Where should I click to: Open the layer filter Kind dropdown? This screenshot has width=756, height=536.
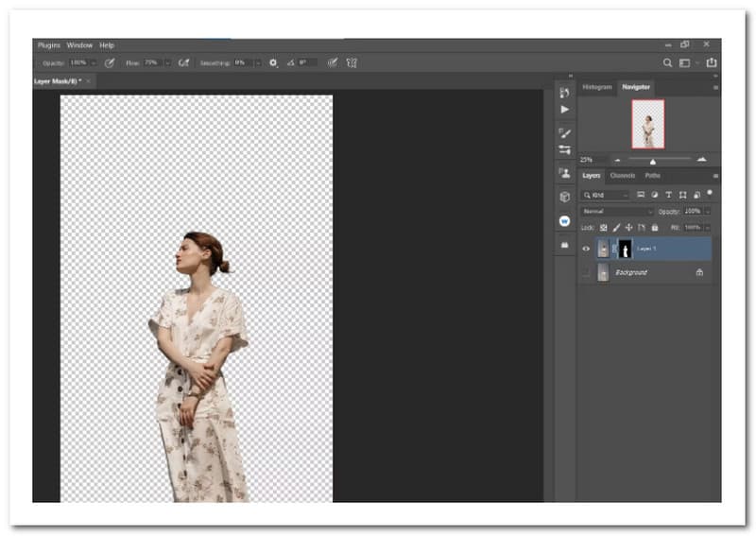(x=606, y=196)
